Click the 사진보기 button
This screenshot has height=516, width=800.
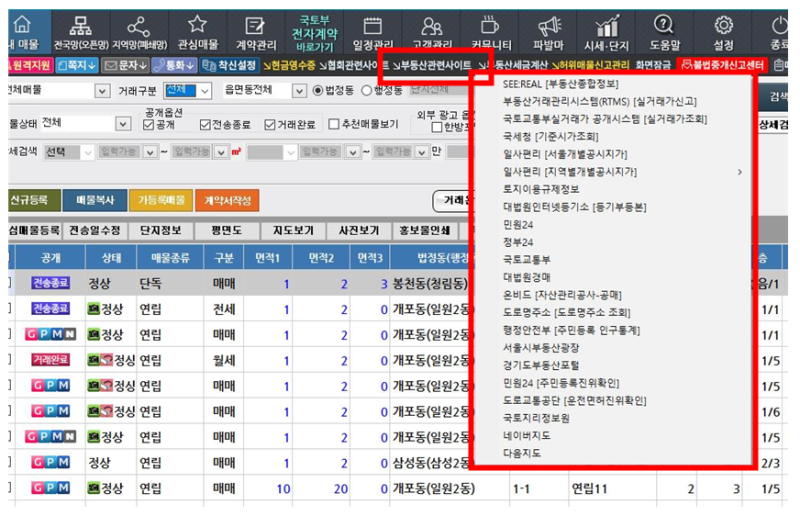(x=359, y=231)
